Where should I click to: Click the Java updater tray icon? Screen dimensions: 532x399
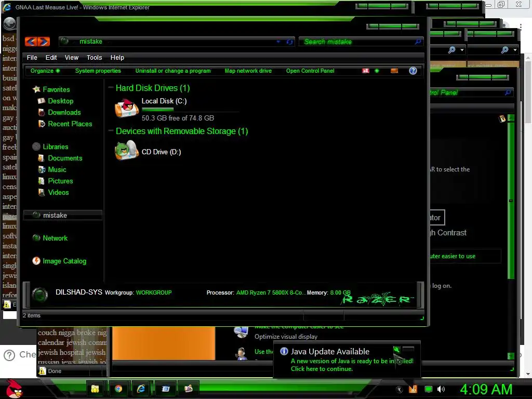click(413, 389)
